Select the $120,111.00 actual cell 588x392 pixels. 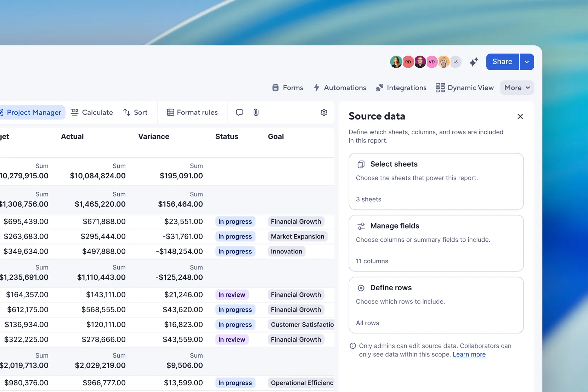pyautogui.click(x=106, y=325)
